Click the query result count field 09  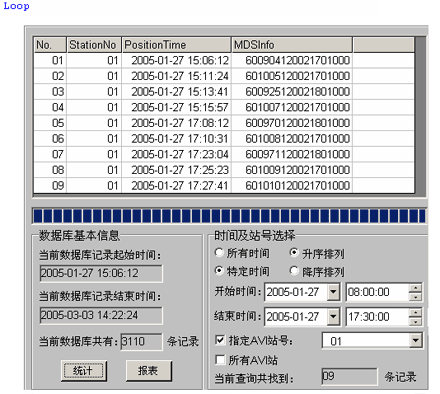349,377
